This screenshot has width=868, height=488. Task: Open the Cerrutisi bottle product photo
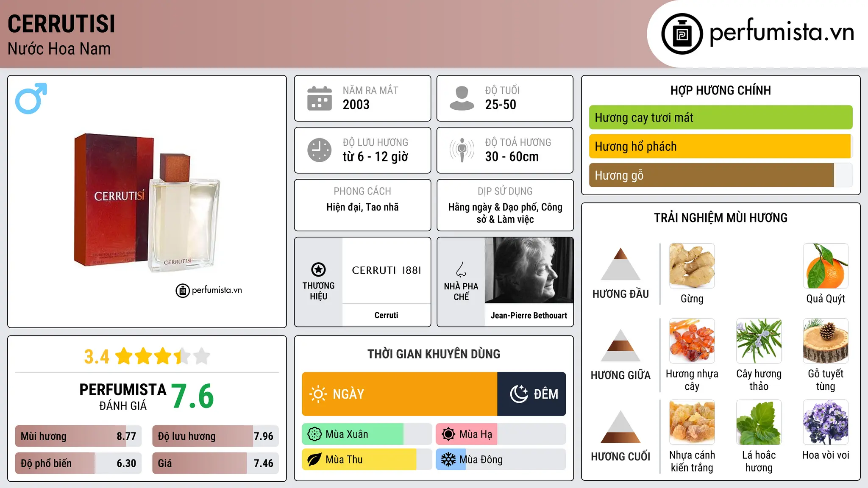click(x=147, y=202)
